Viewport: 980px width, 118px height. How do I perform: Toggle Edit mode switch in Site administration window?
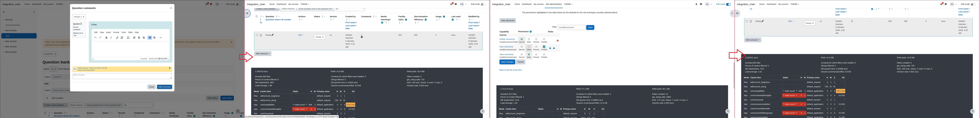729,4
